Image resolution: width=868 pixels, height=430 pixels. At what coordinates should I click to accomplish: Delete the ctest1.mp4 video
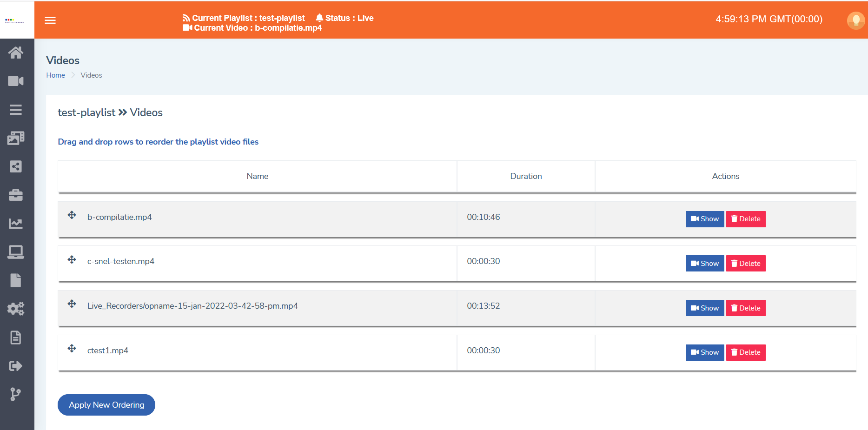[745, 352]
